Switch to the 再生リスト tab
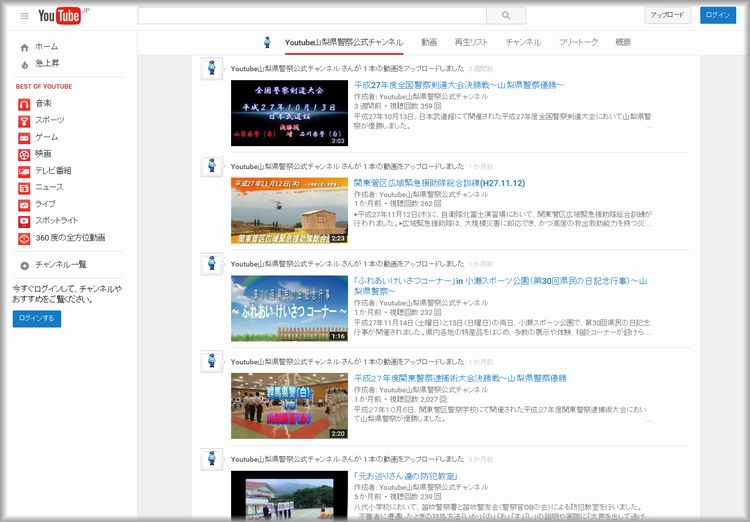Viewport: 750px width, 522px height. (x=471, y=43)
